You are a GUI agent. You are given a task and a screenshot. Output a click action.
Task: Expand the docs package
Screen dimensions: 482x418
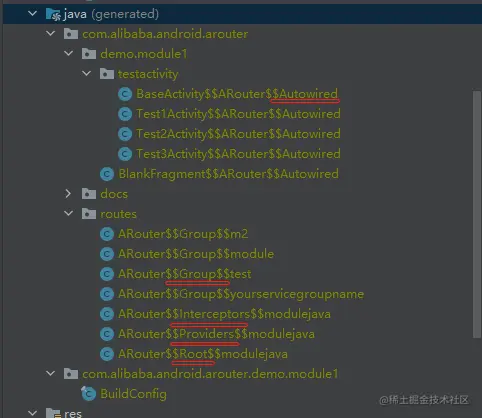click(x=68, y=194)
